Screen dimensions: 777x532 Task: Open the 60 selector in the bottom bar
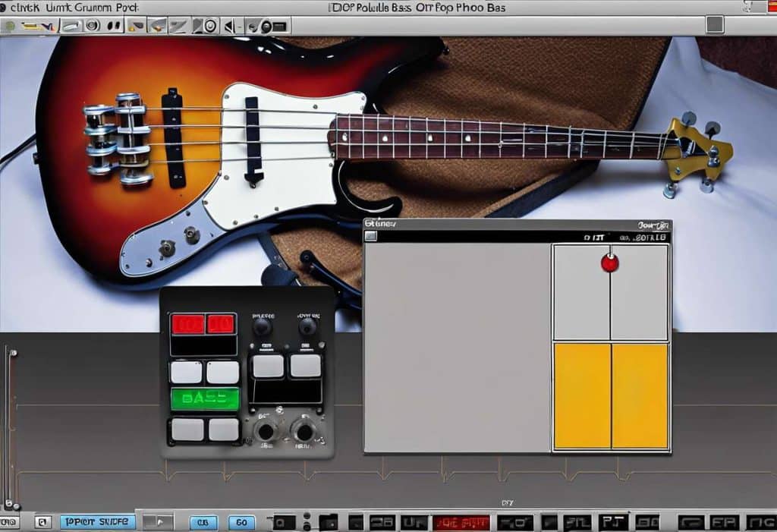tap(243, 522)
